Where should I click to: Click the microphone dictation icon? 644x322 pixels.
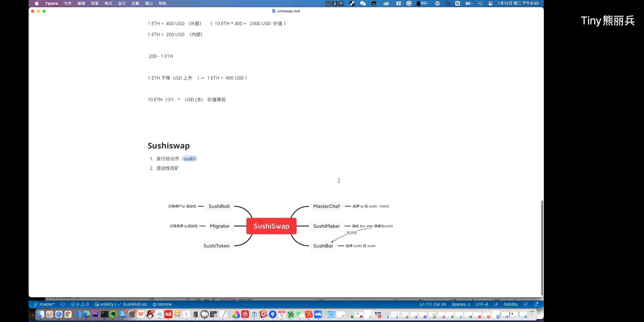[335, 4]
